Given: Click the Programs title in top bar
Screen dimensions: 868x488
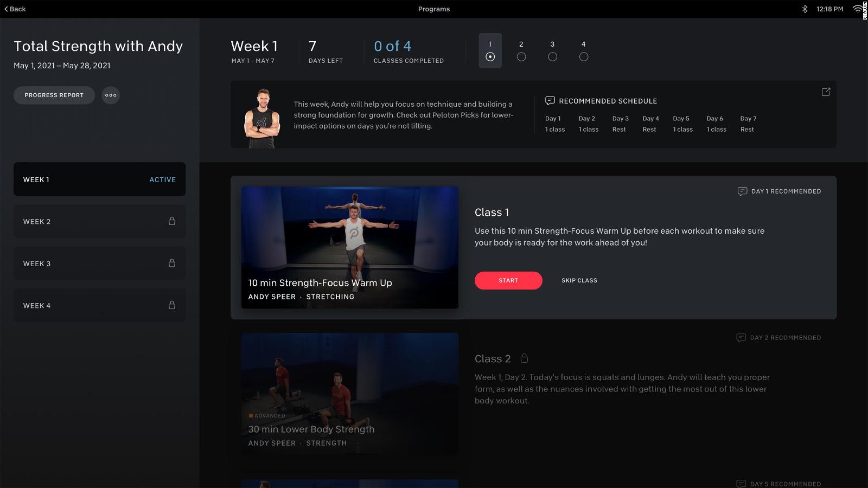Looking at the screenshot, I should point(434,9).
